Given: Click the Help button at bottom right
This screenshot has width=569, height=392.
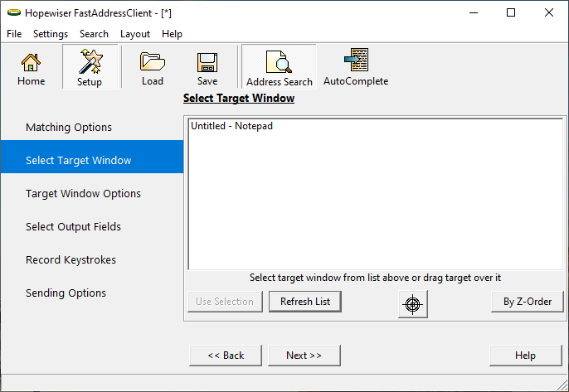Looking at the screenshot, I should 526,356.
